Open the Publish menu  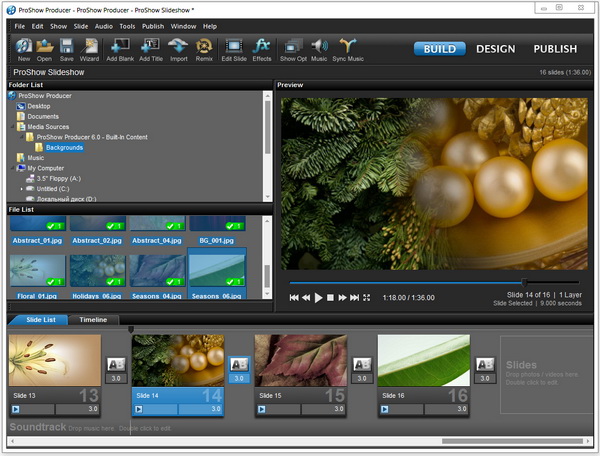click(153, 26)
